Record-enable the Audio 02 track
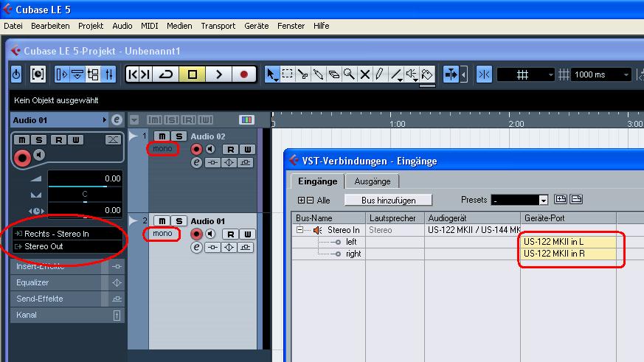This screenshot has width=644, height=362. [196, 150]
